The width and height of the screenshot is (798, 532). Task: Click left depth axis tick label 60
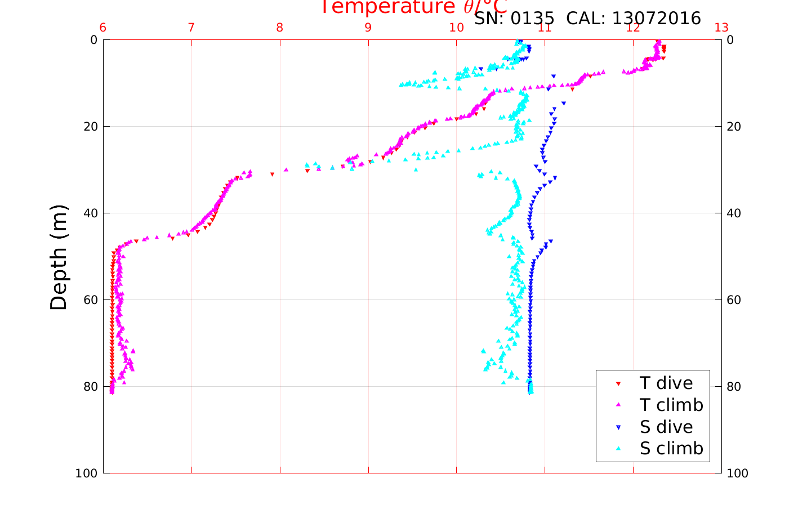click(x=90, y=300)
